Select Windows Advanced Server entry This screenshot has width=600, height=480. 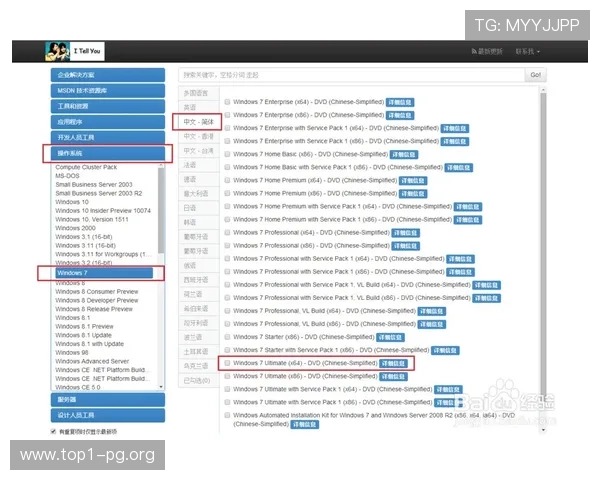tap(92, 361)
